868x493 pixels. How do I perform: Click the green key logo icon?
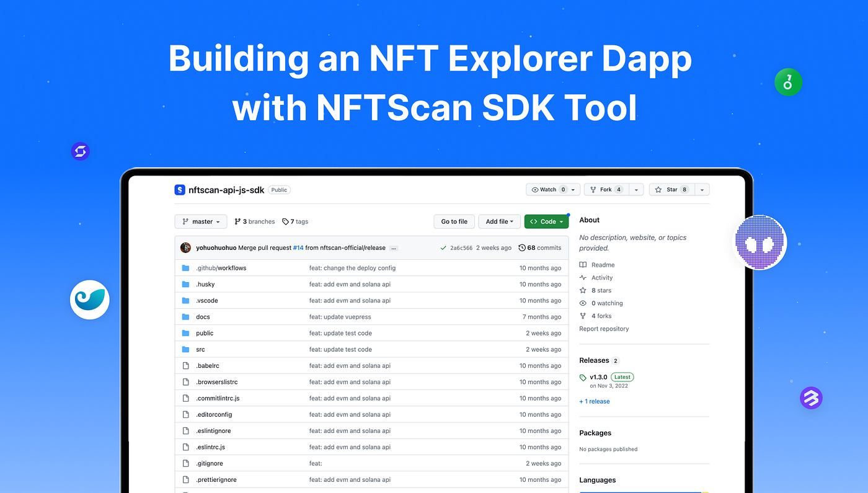(x=788, y=82)
